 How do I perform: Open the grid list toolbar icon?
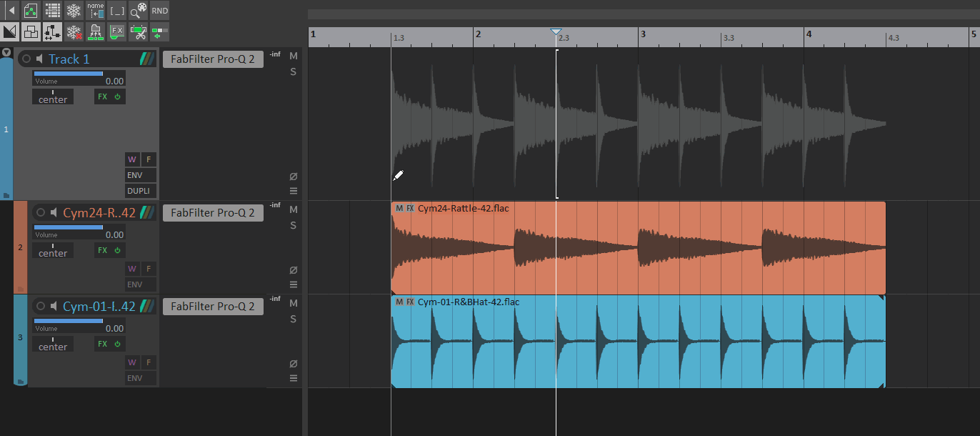(x=52, y=10)
